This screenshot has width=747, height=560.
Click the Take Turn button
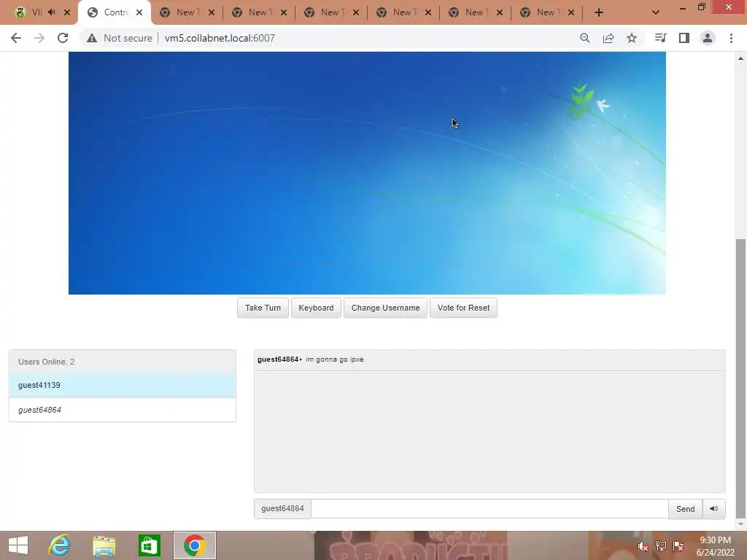coord(263,308)
